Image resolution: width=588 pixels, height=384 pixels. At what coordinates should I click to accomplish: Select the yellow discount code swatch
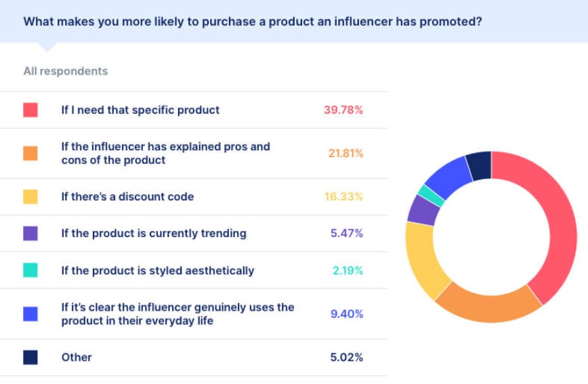pos(30,197)
